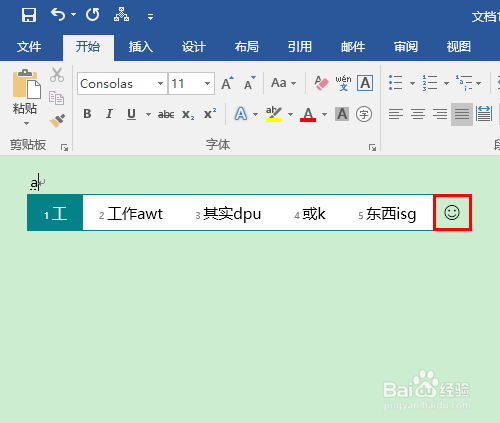This screenshot has height=423, width=500.
Task: Apply numbered list formatting
Action: (430, 82)
